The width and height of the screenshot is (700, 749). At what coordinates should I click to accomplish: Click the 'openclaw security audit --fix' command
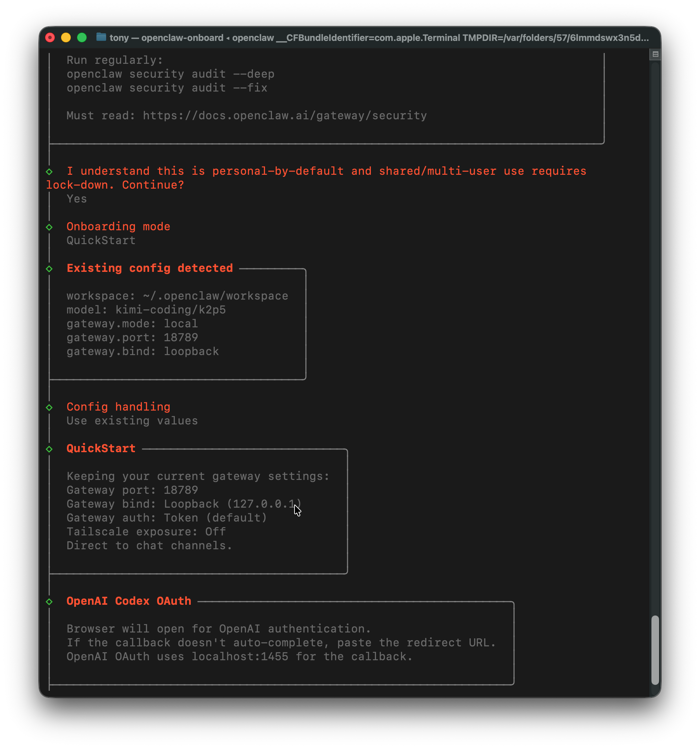coord(167,88)
